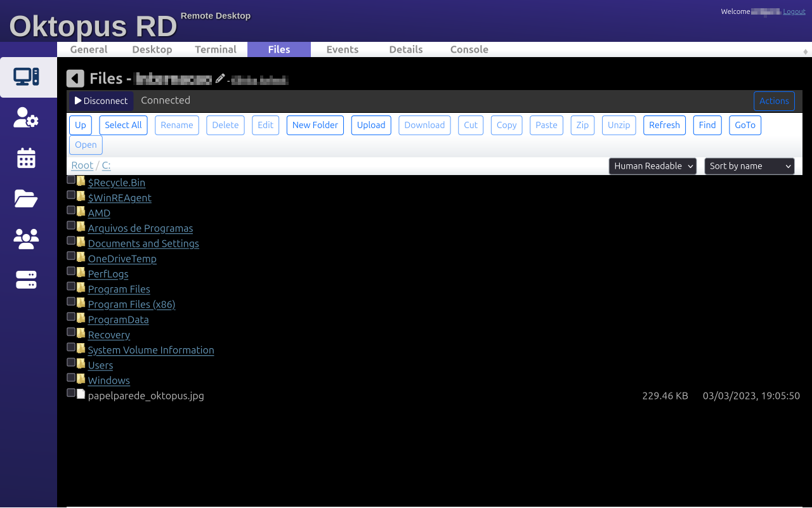Check the Program Files (x86) box
This screenshot has width=812, height=508.
[x=71, y=302]
